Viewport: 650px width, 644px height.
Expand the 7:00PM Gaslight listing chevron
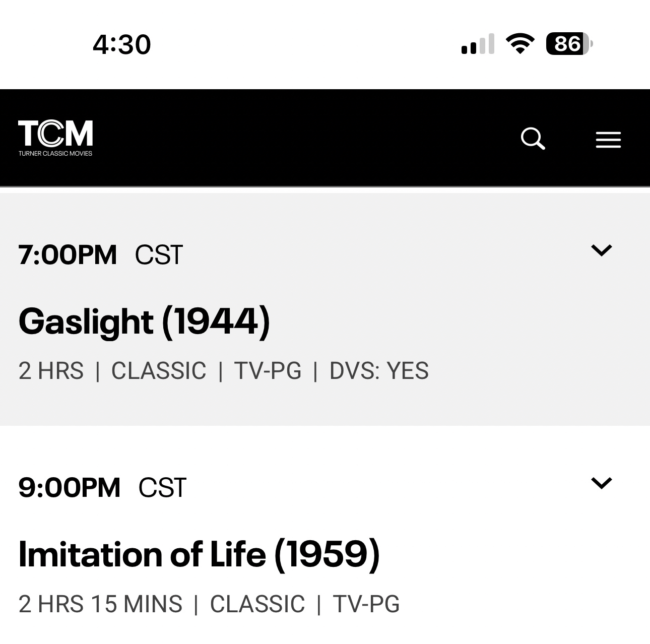coord(601,250)
